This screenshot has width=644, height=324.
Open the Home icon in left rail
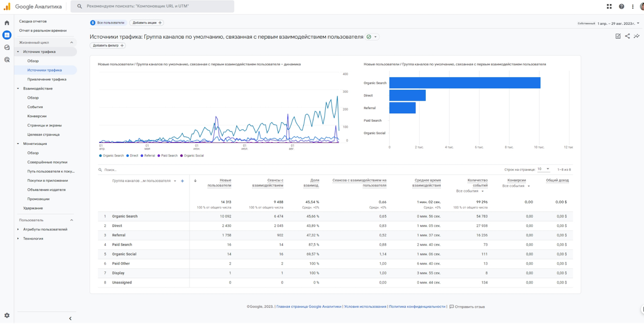(x=7, y=23)
